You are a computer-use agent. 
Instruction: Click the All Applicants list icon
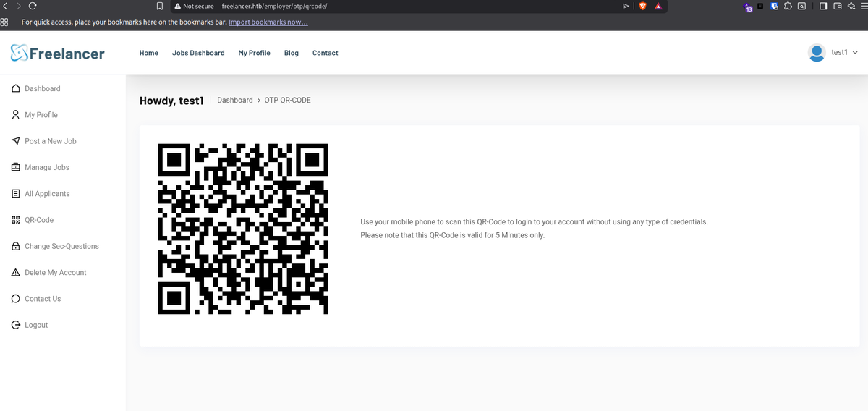pyautogui.click(x=16, y=194)
